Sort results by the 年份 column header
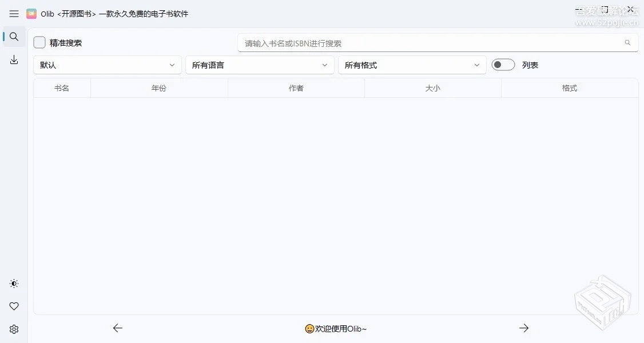Image resolution: width=644 pixels, height=343 pixels. tap(159, 87)
